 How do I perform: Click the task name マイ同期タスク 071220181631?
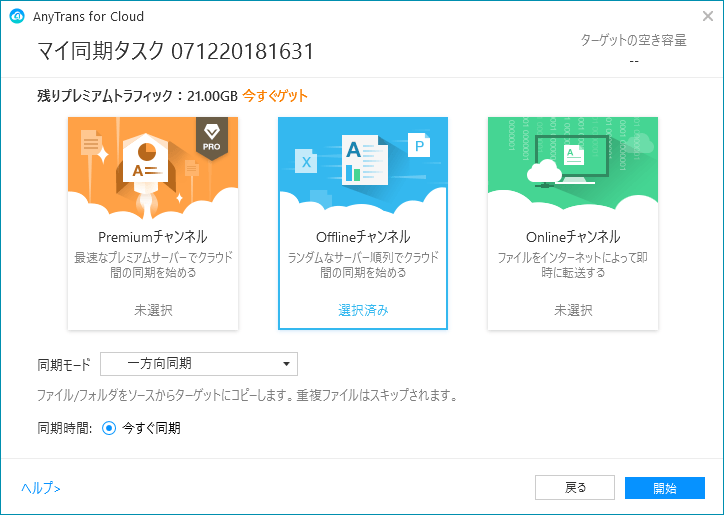176,51
